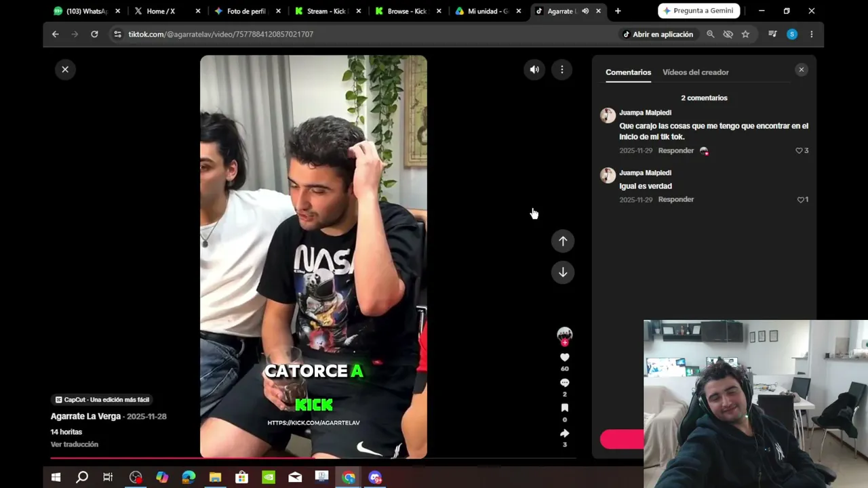Open the Chrome three-dot menu
868x488 pixels.
[812, 34]
